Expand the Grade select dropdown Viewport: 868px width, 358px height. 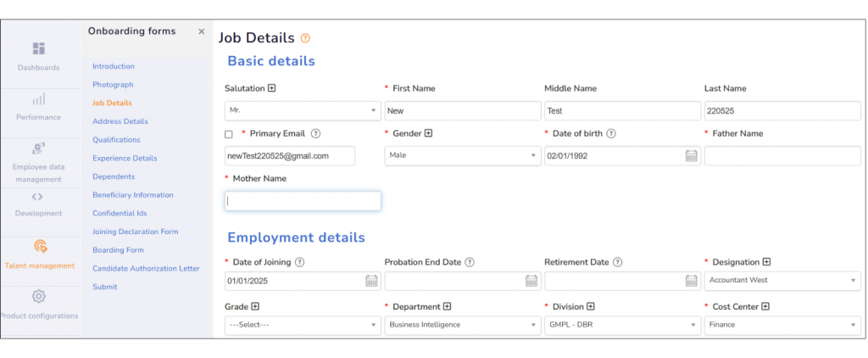point(303,325)
